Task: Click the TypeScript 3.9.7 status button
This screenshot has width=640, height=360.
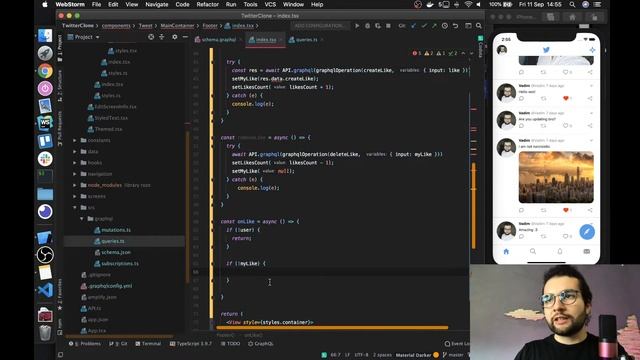Action: [x=191, y=344]
